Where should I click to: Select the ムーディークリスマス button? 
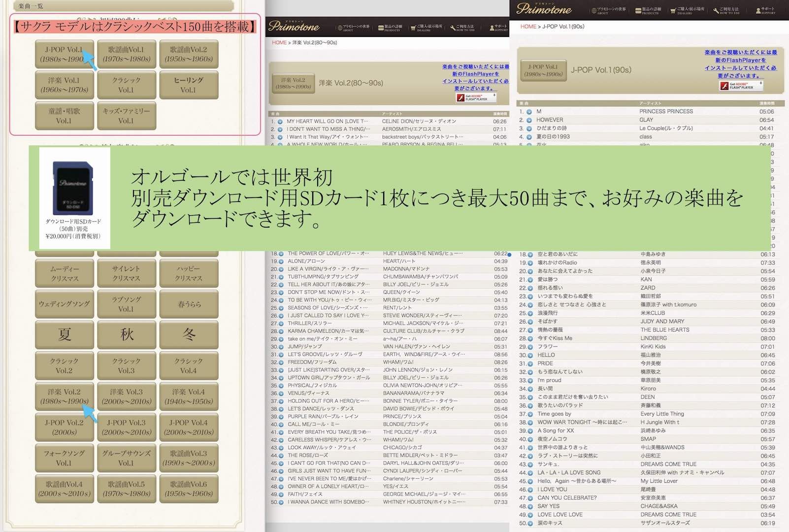[65, 273]
